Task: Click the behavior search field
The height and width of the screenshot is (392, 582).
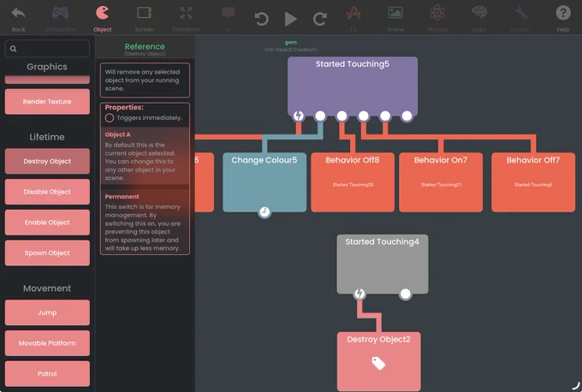Action: click(x=47, y=49)
